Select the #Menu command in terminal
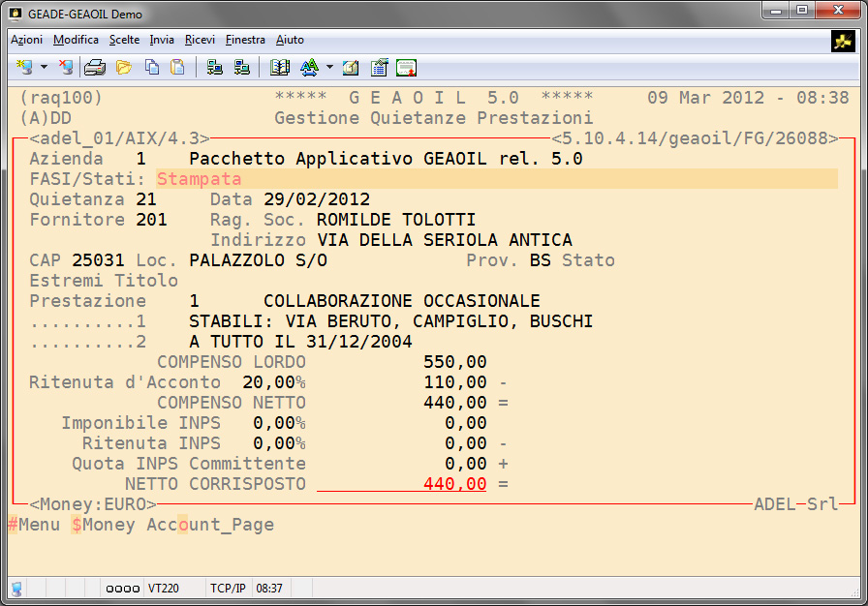This screenshot has height=606, width=868. coord(34,525)
